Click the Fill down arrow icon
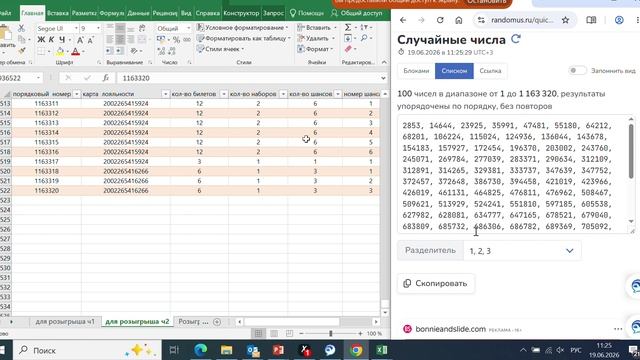Image resolution: width=640 pixels, height=360 pixels. click(x=348, y=38)
